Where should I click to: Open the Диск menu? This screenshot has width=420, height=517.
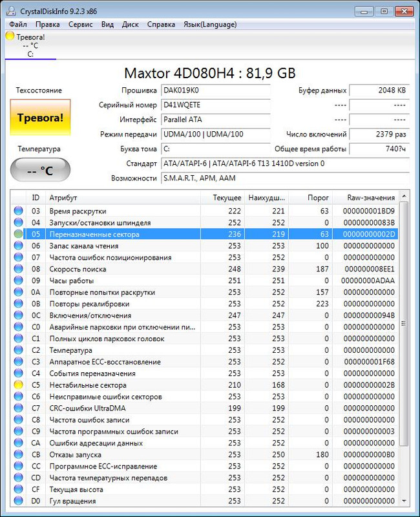coord(131,25)
